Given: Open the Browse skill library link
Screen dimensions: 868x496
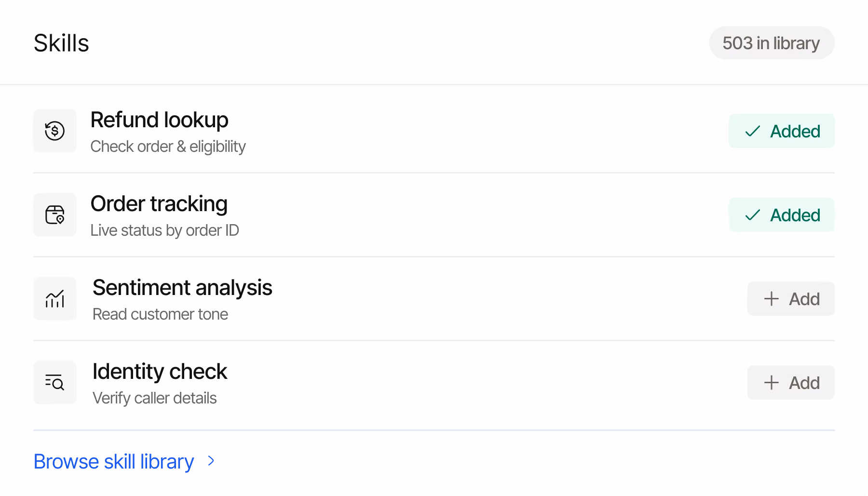Looking at the screenshot, I should [x=114, y=462].
